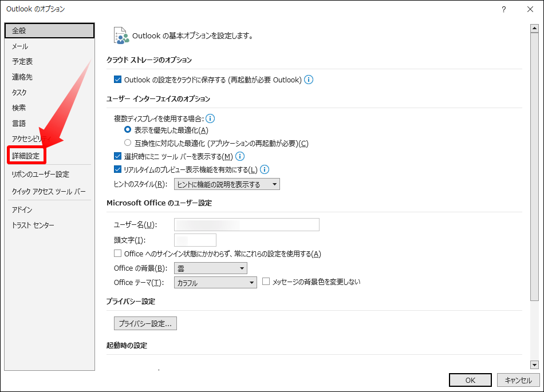544x392 pixels.
Task: Enable 常にこれらの設定を使用する checkbox
Action: click(x=117, y=254)
